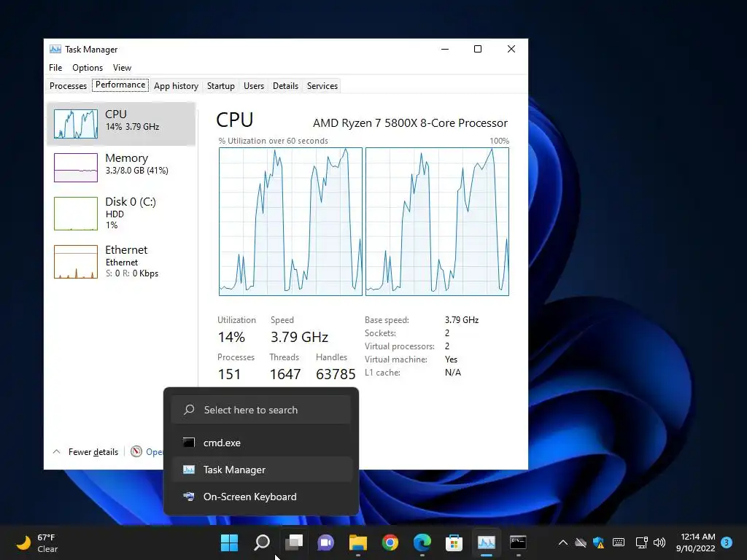Viewport: 747px width, 560px height.
Task: Open Task View on the taskbar
Action: tap(294, 542)
